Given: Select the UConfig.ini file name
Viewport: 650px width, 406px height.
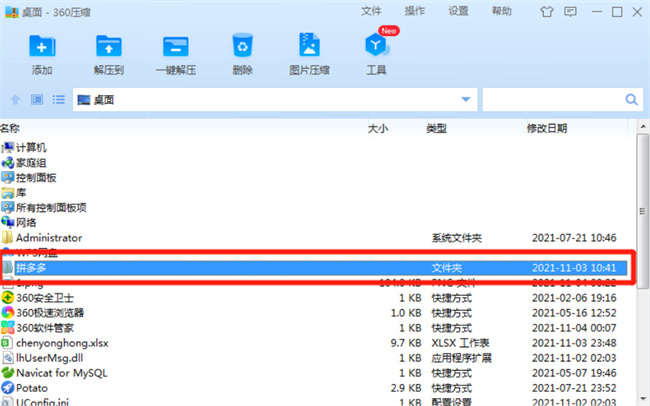Looking at the screenshot, I should (42, 401).
